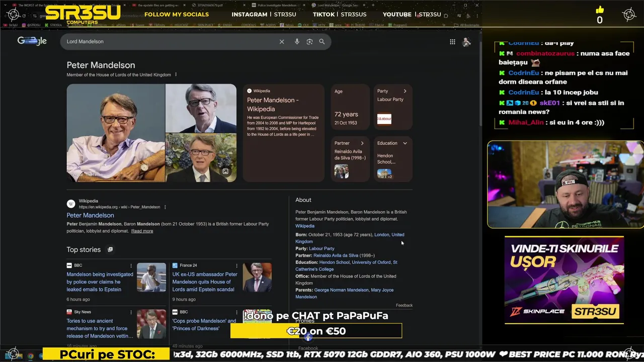Click the Wikipedia favicon on knowledge card
644x362 pixels.
click(x=249, y=91)
